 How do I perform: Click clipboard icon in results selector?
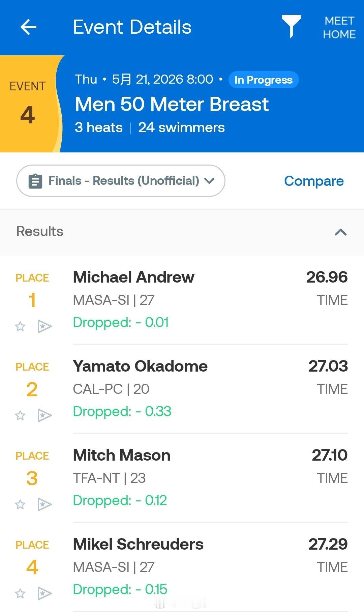pos(35,181)
